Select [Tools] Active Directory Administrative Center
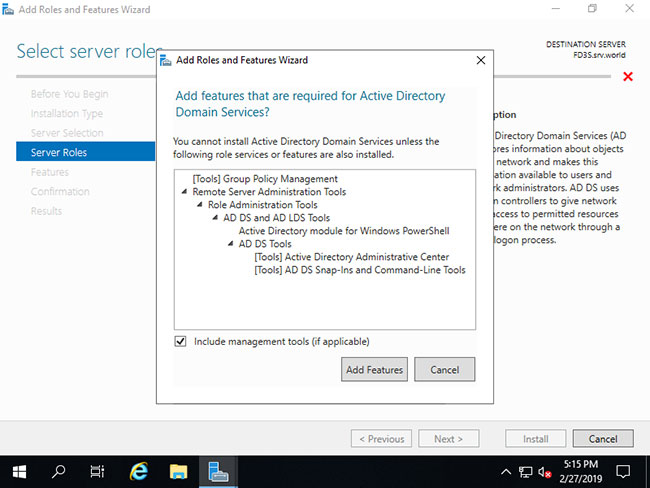The image size is (650, 488). tap(352, 257)
